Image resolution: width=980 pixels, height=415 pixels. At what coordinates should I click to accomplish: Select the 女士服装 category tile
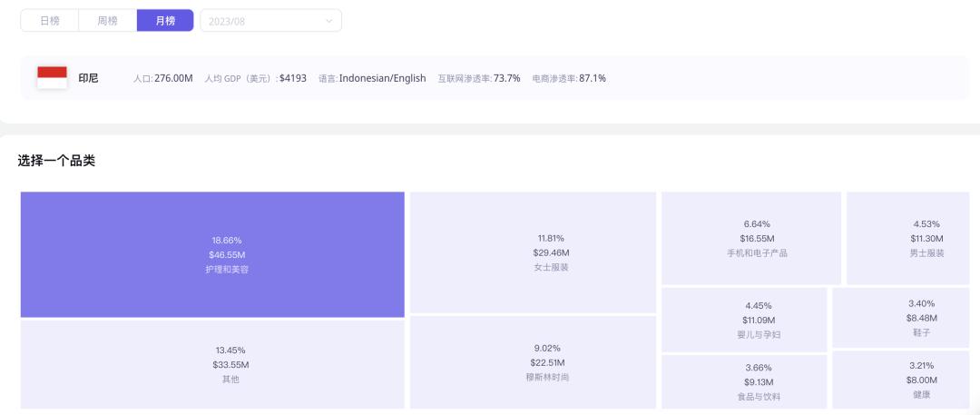pyautogui.click(x=534, y=252)
